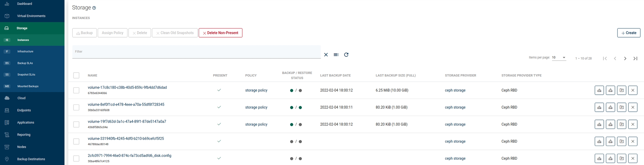Open the column list options icon
644x165 pixels.
(336, 55)
